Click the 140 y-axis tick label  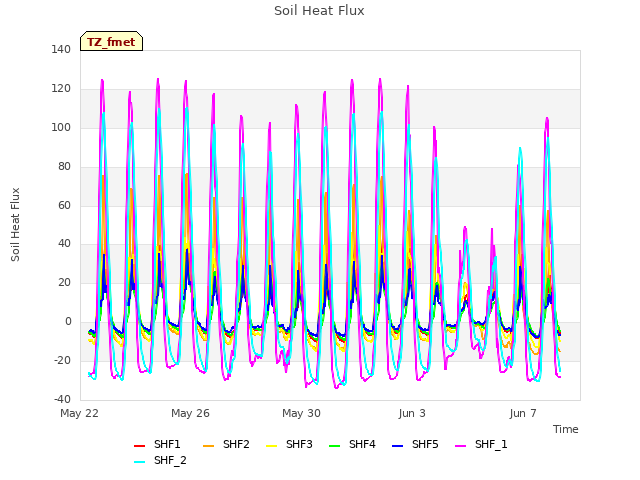click(61, 49)
